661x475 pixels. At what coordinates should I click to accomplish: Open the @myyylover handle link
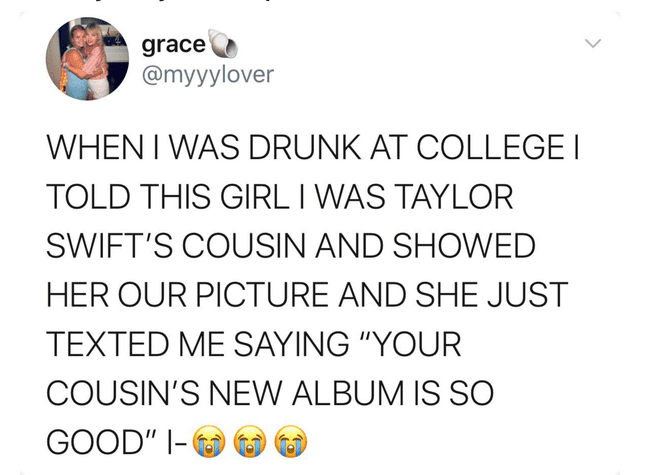coord(208,75)
